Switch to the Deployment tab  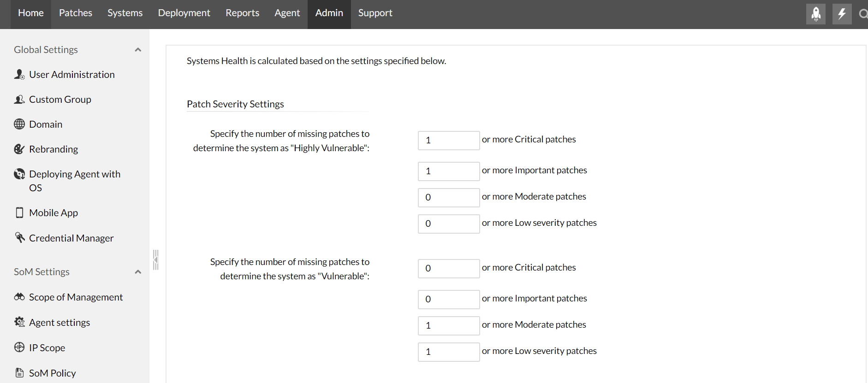(x=184, y=13)
